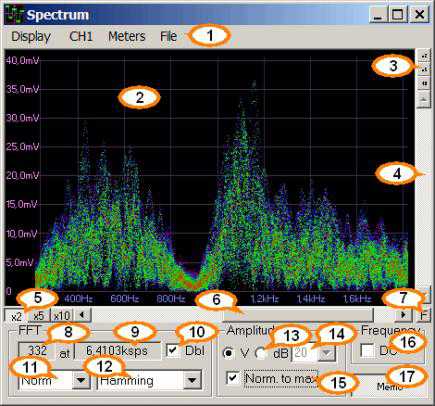The width and height of the screenshot is (435, 406).
Task: Click the FFT sample count field showing 332
Action: (37, 351)
